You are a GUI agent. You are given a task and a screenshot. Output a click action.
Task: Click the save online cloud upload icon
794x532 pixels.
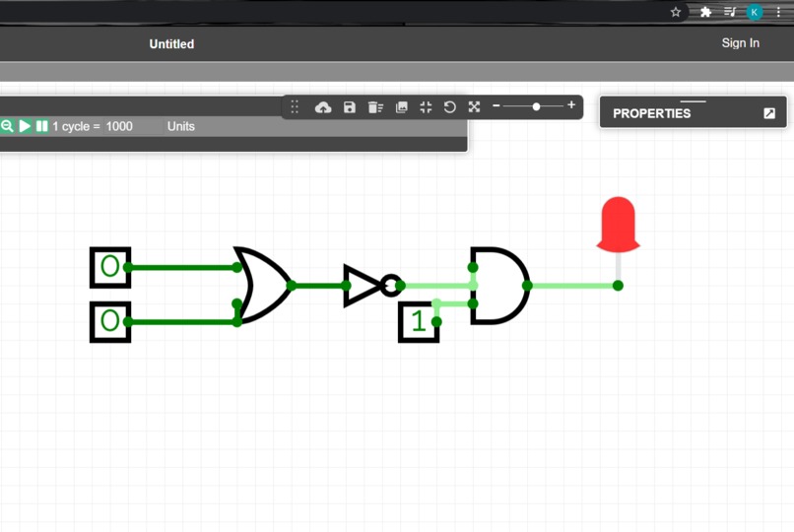323,107
